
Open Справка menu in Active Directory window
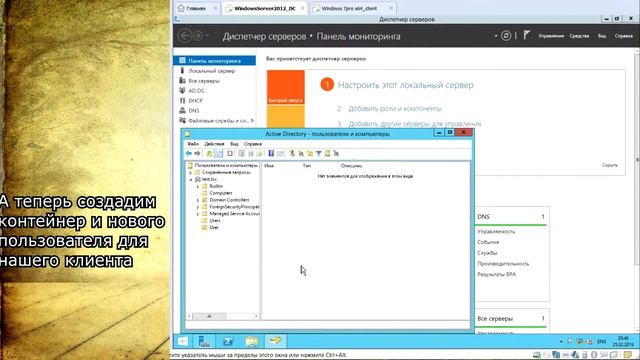click(x=253, y=144)
